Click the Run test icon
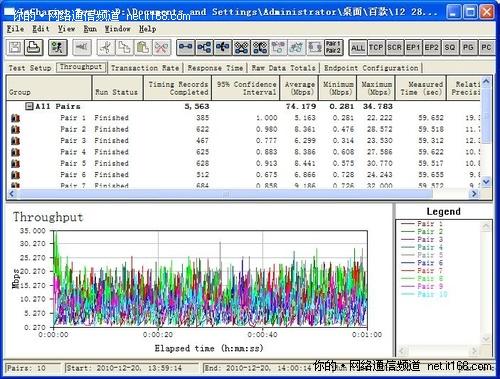Screen dimensions: 500x379 (58, 48)
